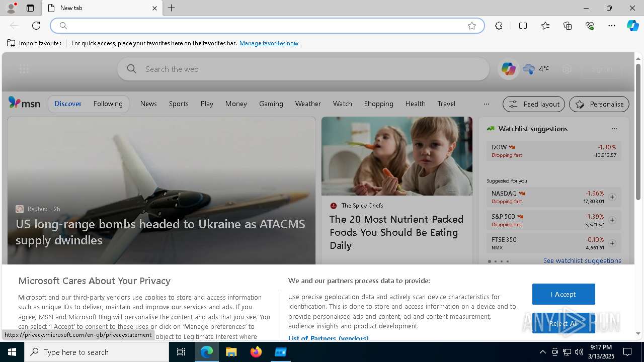Open the Play section
The height and width of the screenshot is (362, 644).
tap(207, 104)
